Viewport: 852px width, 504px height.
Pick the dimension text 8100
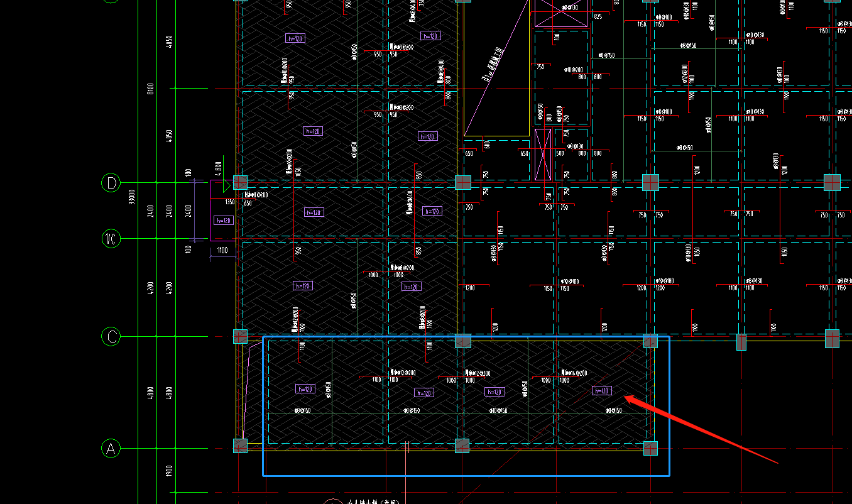[150, 89]
